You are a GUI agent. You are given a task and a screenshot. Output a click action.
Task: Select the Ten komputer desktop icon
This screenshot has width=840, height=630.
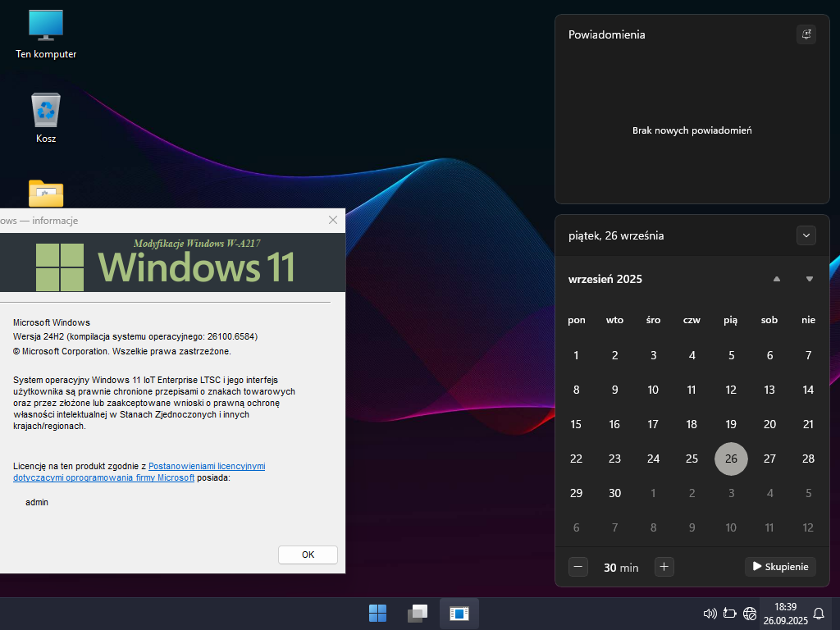(x=46, y=33)
